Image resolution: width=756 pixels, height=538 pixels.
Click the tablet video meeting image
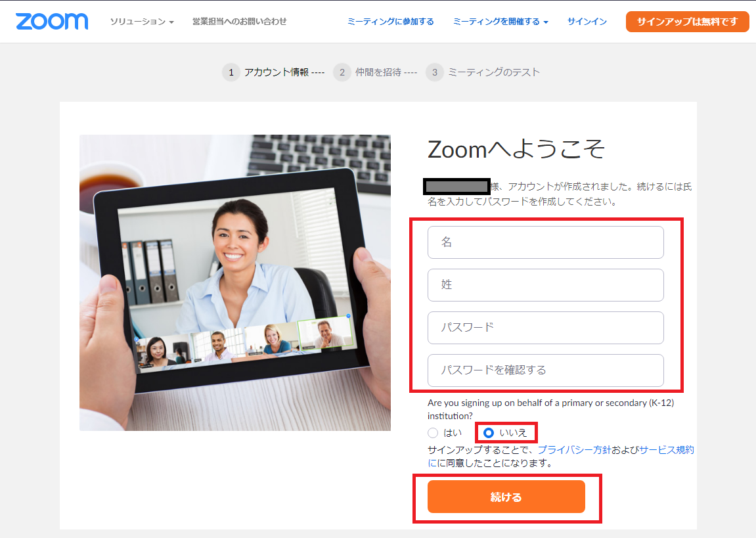click(234, 282)
